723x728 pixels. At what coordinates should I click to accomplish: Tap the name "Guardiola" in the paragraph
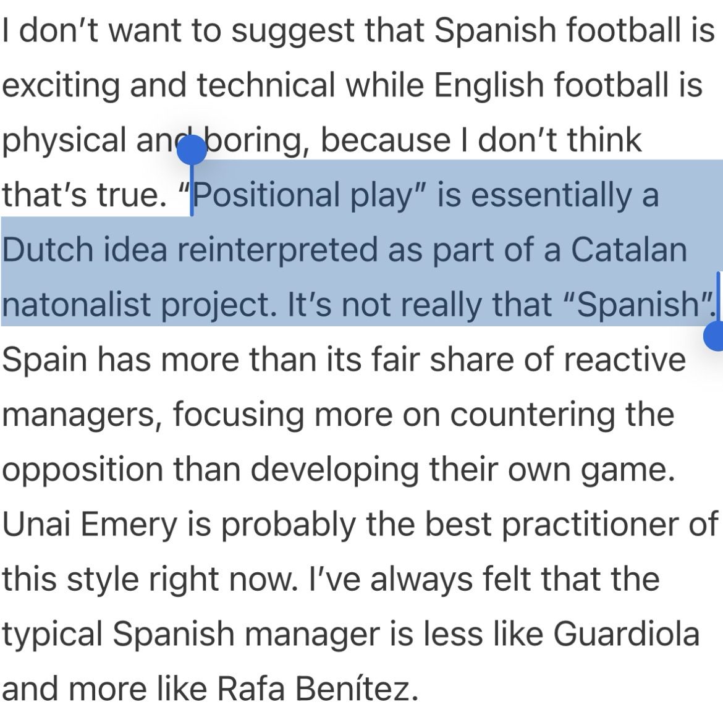(626, 635)
